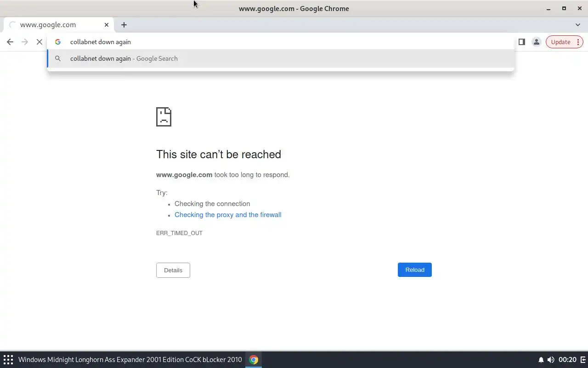The width and height of the screenshot is (588, 368).
Task: Click the taskbar 'Windows Midnight Longhorn' label
Action: tap(130, 360)
